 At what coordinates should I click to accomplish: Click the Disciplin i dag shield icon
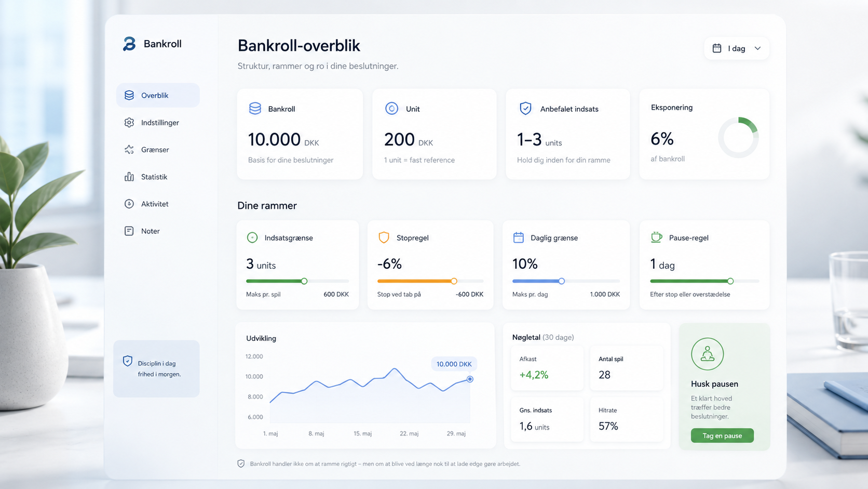point(128,361)
